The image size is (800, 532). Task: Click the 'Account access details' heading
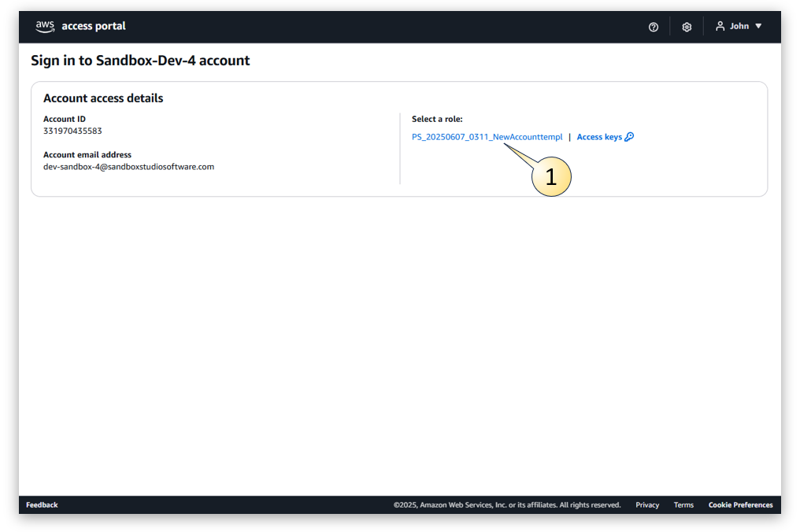pos(103,98)
